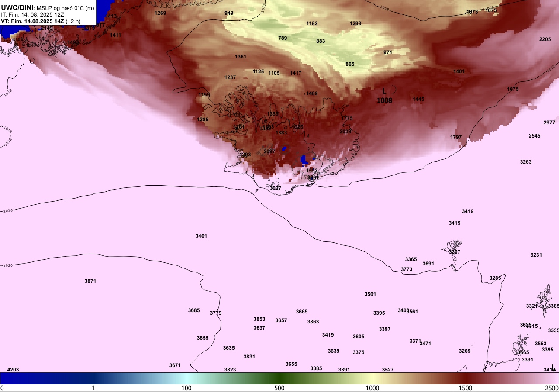559x392 pixels.
Task: Click the height value '3871'
Action: (90, 281)
